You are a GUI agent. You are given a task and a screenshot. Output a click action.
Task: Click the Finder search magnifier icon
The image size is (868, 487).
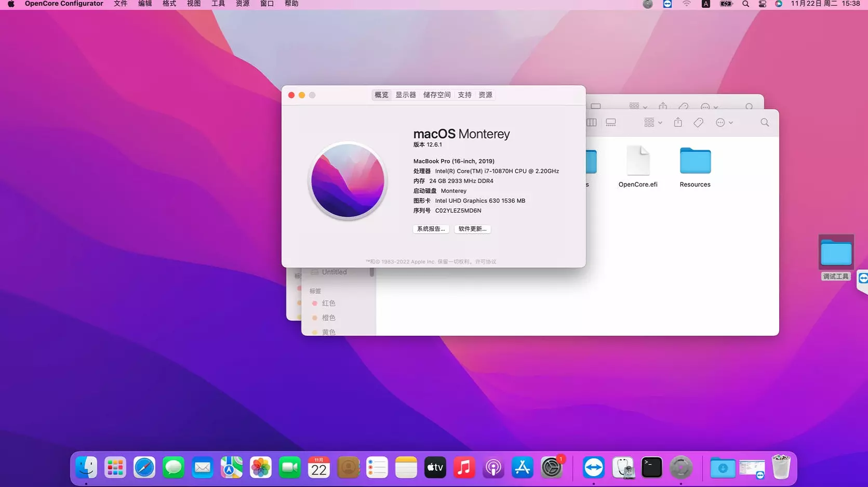tap(765, 123)
